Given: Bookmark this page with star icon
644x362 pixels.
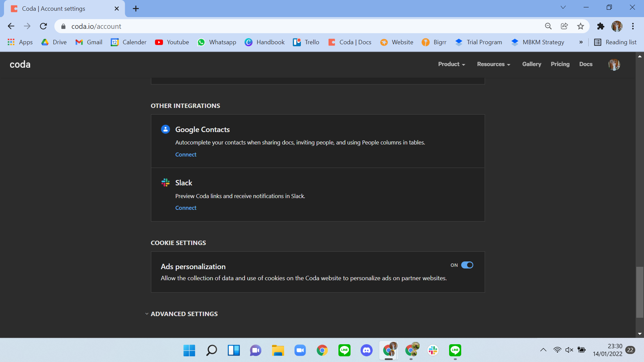Looking at the screenshot, I should click(581, 26).
